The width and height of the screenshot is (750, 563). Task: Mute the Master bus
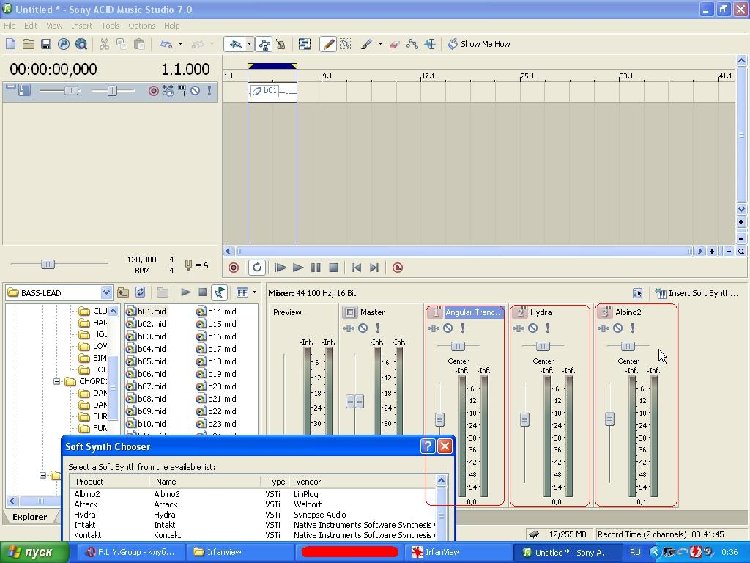(x=363, y=328)
